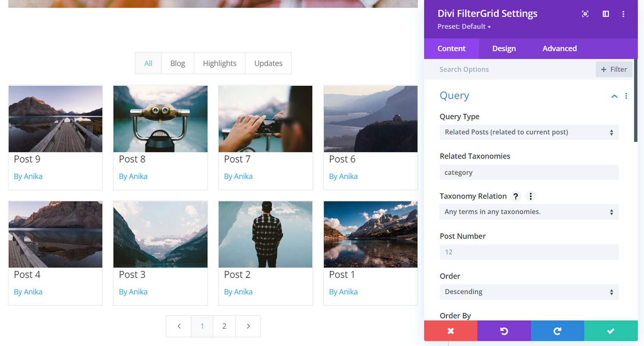Open author page via By Anika link under Post 9
The image size is (644, 346).
pyautogui.click(x=28, y=176)
